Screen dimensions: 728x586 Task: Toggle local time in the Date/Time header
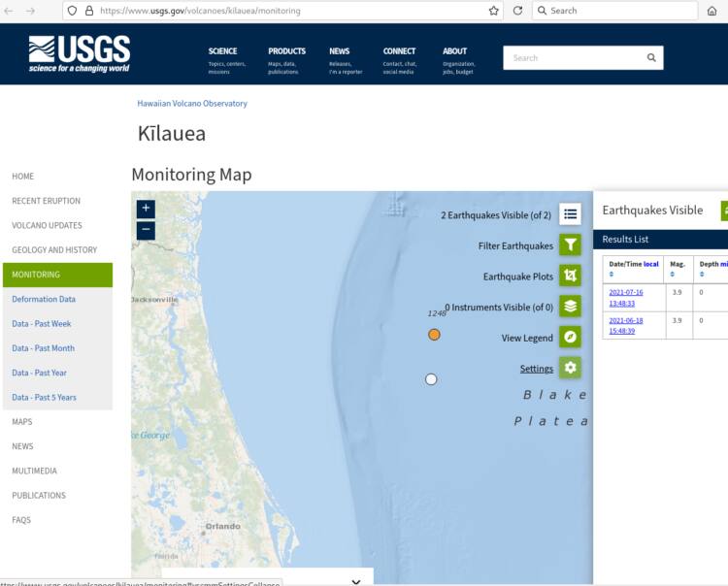[651, 264]
